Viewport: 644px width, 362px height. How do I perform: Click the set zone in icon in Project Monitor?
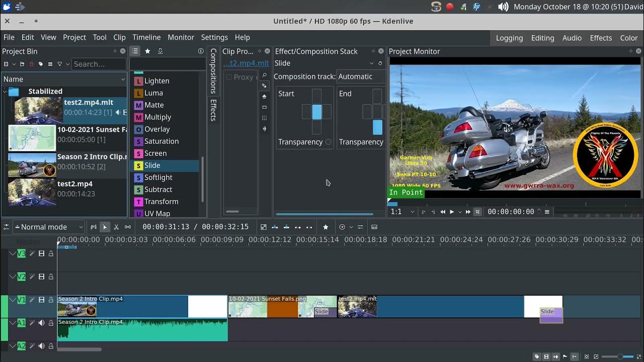click(x=423, y=212)
